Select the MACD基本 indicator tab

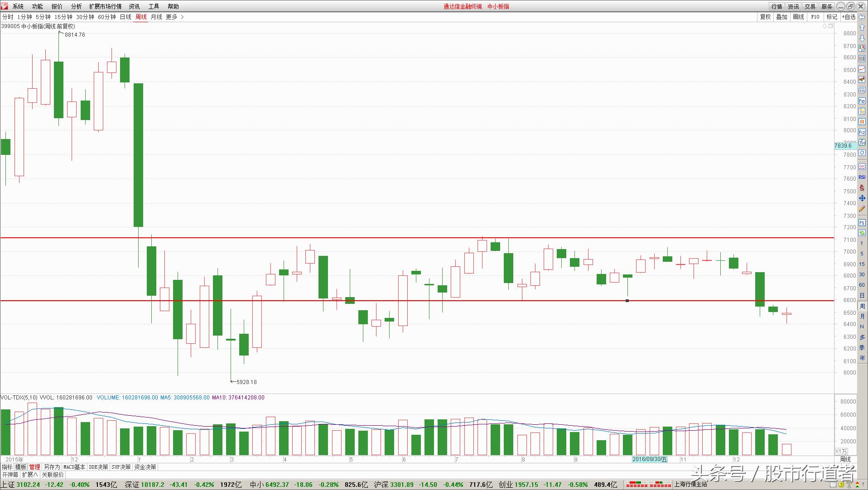[74, 467]
